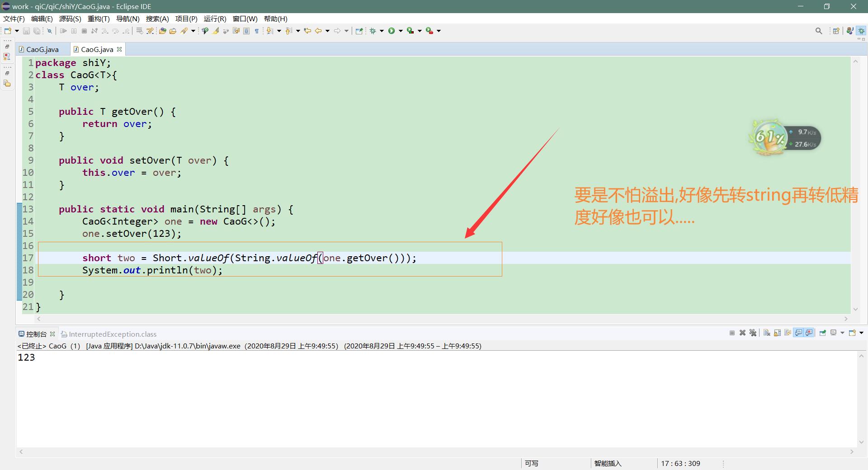The height and width of the screenshot is (470, 868).
Task: Open 源码(S) menu
Action: 70,19
